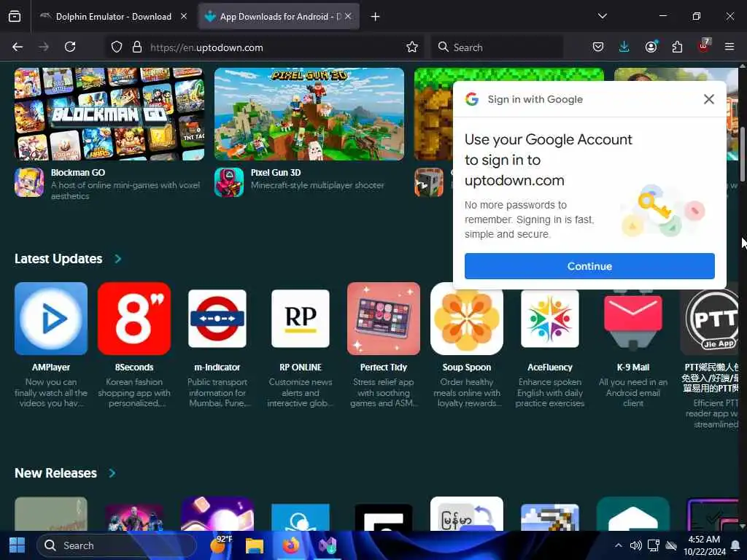Image resolution: width=747 pixels, height=560 pixels.
Task: Open the tracking protection shield icon
Action: (x=117, y=47)
